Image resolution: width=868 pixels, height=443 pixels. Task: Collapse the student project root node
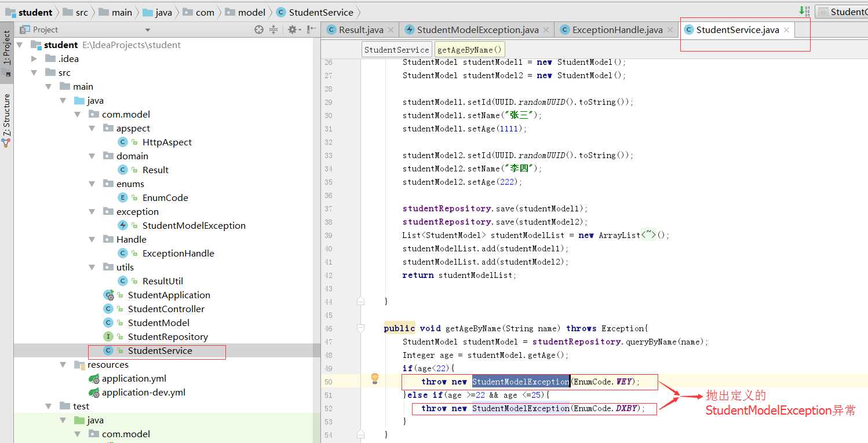click(x=20, y=45)
